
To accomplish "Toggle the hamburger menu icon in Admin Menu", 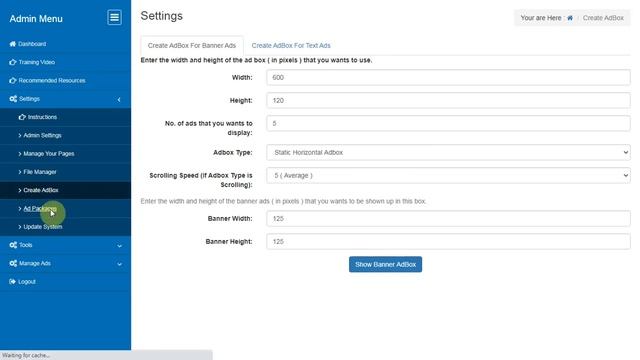I will (x=114, y=18).
